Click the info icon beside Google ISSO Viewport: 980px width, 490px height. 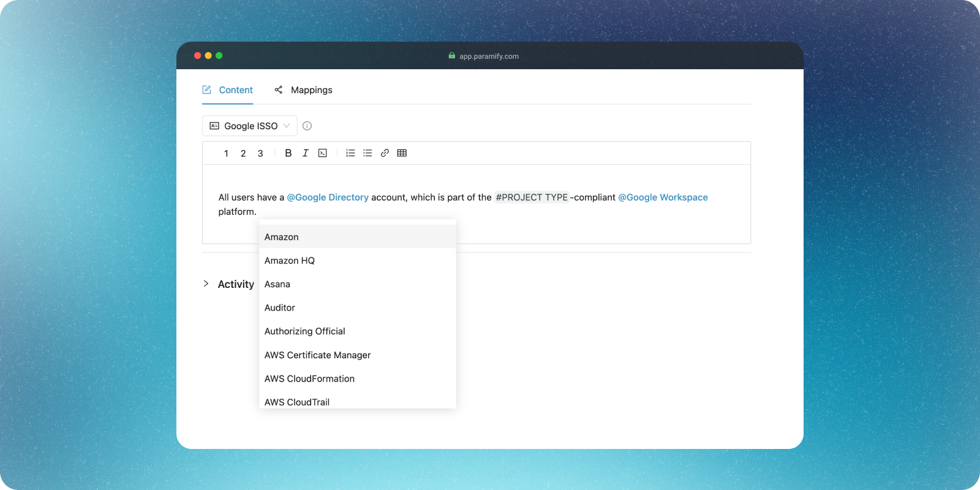307,126
